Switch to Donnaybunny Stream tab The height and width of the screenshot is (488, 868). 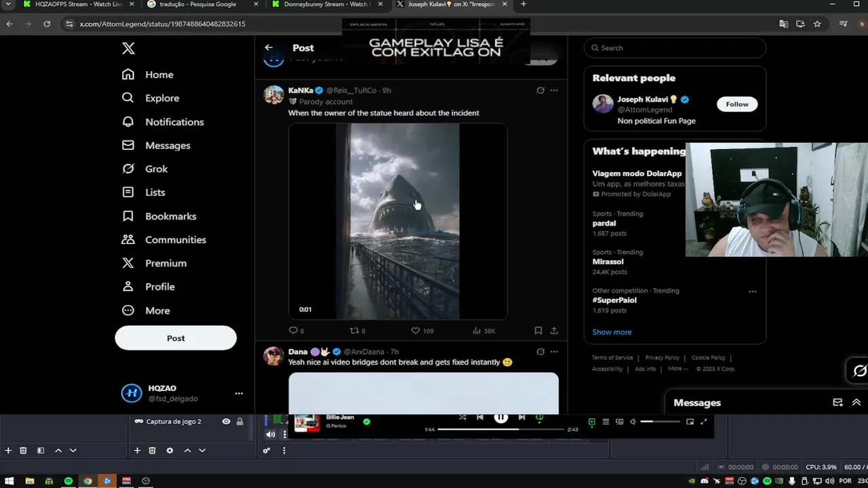point(328,5)
